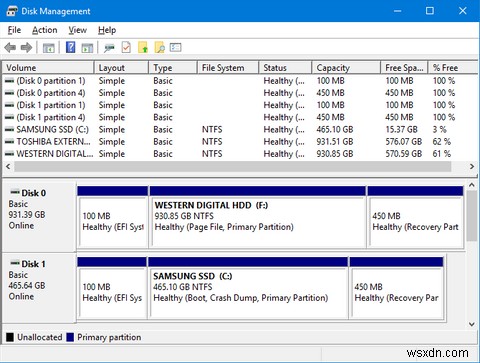Select the SAMSUNG SSD (C:) partition block

point(248,288)
